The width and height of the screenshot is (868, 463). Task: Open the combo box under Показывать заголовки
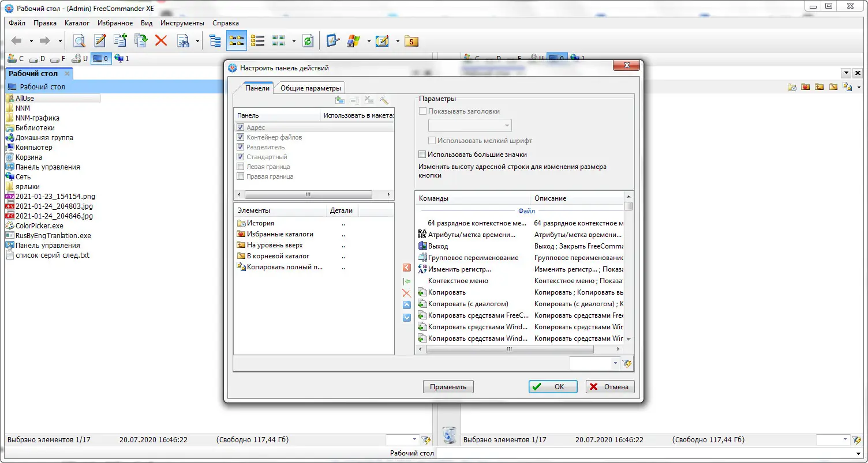coord(470,126)
